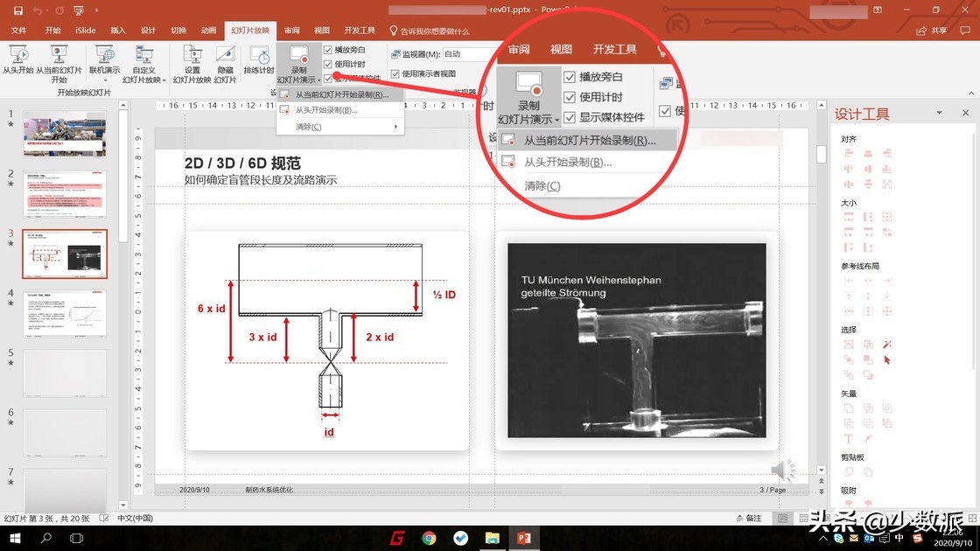Image resolution: width=980 pixels, height=551 pixels.
Task: Open the customize quick access toolbar arrow
Action: [97, 10]
